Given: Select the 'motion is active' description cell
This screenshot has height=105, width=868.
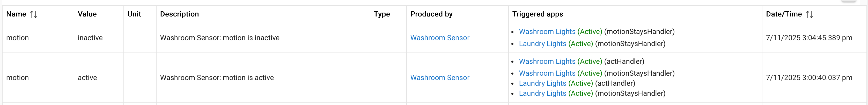Looking at the screenshot, I should pyautogui.click(x=217, y=78).
